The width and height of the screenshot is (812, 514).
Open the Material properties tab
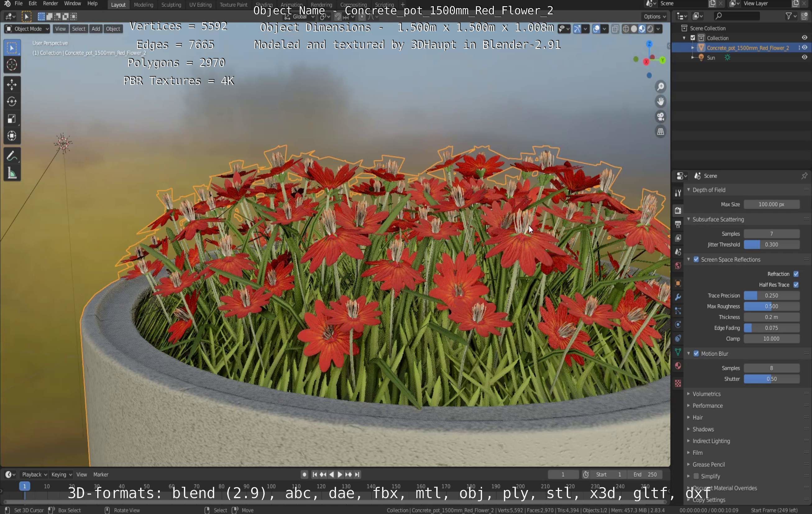tap(678, 366)
